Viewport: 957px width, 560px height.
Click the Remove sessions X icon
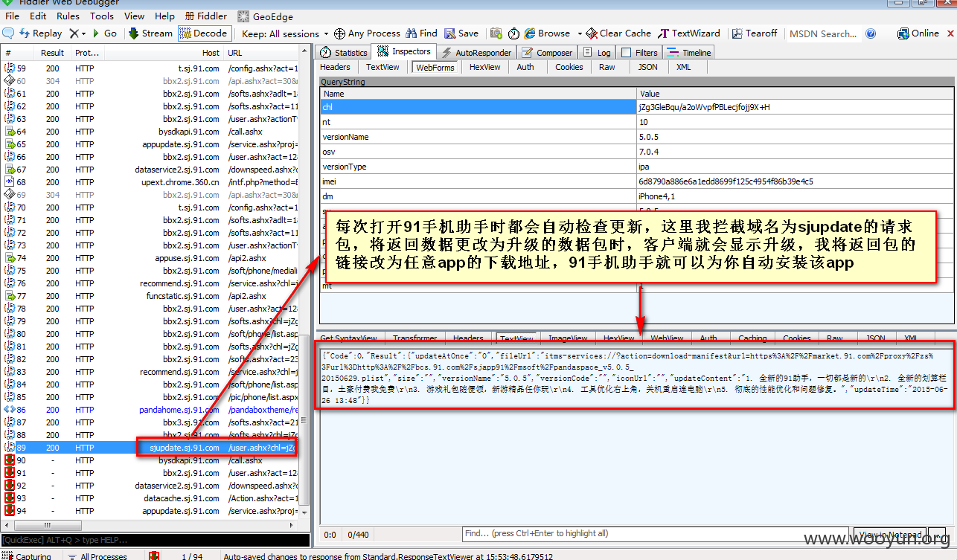point(74,33)
